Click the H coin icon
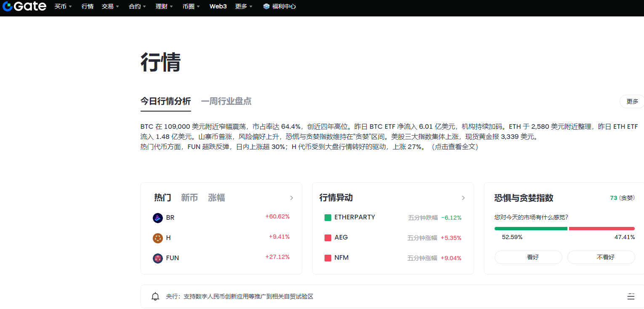Screen dimensions: 644x309 (x=158, y=238)
